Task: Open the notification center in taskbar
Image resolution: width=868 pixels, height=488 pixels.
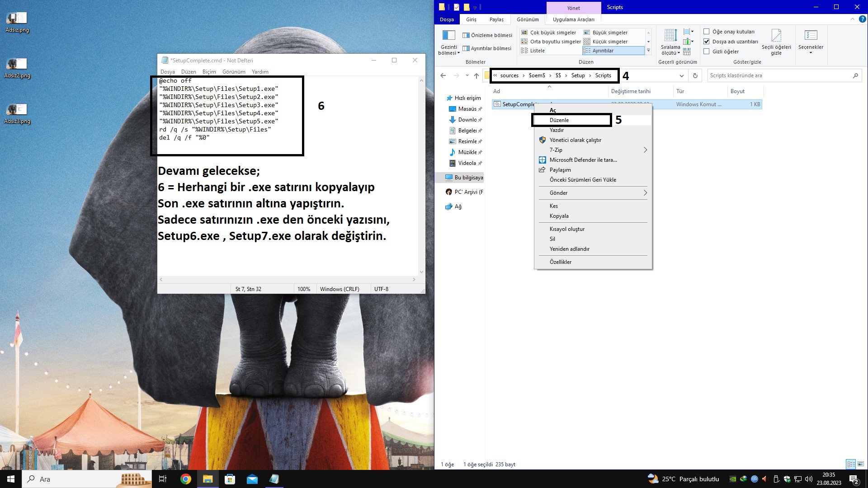Action: click(x=854, y=479)
